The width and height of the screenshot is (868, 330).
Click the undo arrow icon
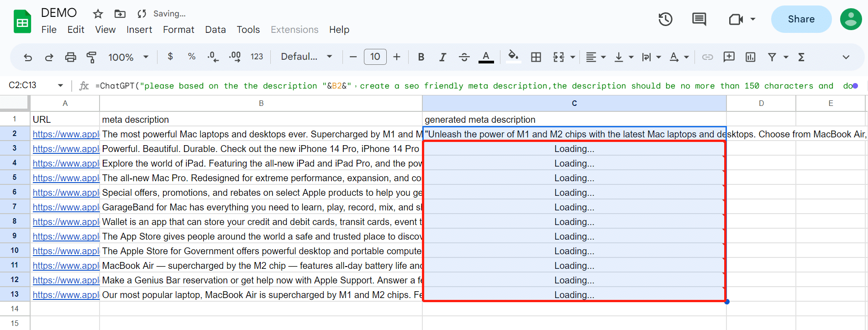click(x=28, y=57)
